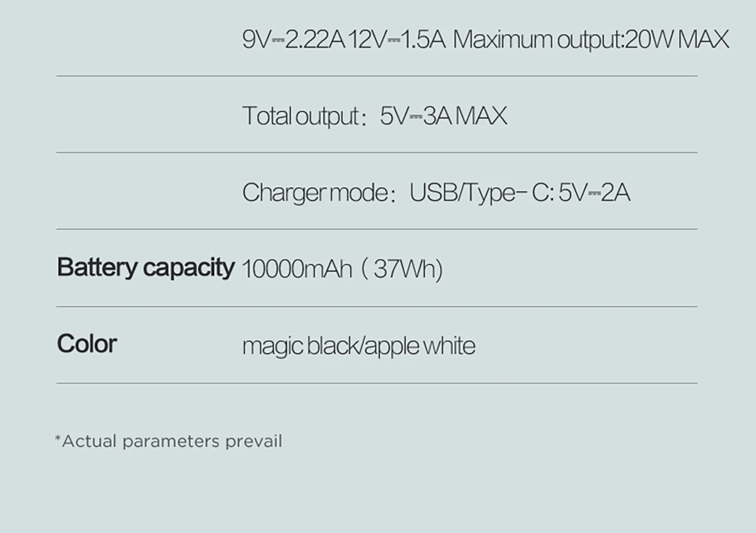Click the 'Charger mode' label
Viewport: 756px width, 533px height.
point(315,193)
